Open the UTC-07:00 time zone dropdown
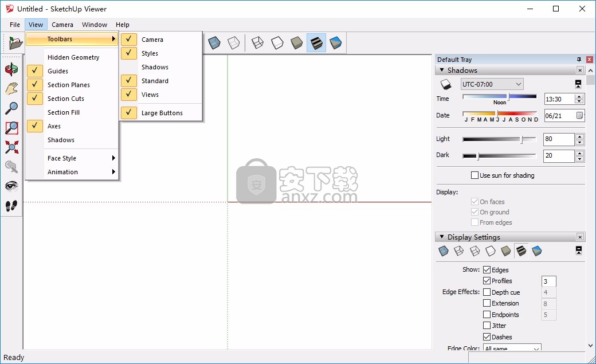This screenshot has width=596, height=364. click(492, 84)
